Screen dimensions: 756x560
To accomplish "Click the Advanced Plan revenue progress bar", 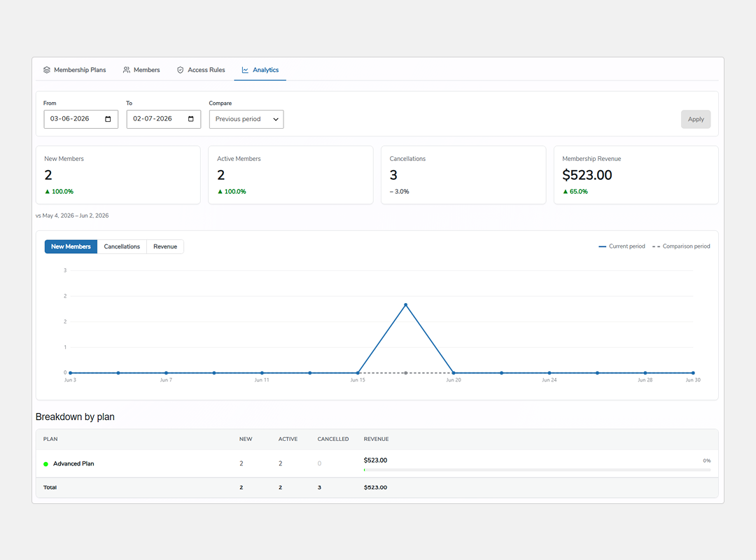I will click(537, 470).
